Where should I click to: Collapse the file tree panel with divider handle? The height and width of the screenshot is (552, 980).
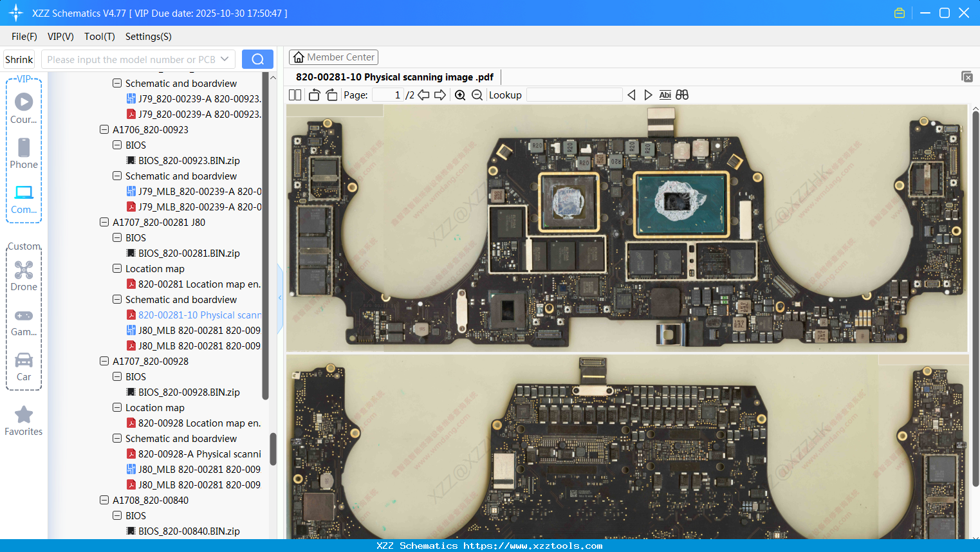point(280,298)
